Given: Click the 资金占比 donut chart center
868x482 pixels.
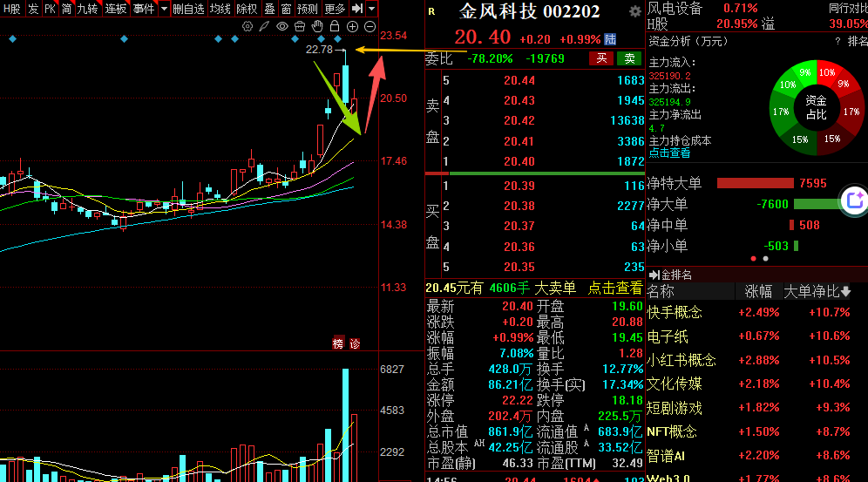Looking at the screenshot, I should point(816,107).
